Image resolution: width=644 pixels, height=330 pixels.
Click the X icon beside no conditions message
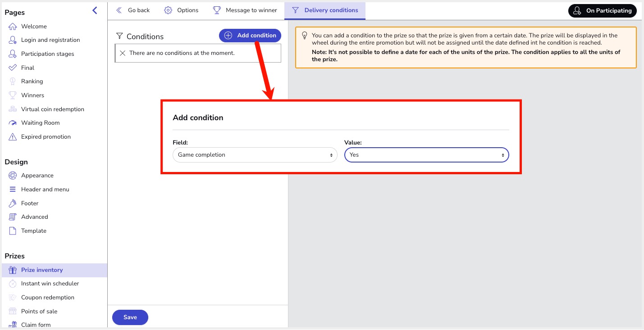(x=123, y=53)
